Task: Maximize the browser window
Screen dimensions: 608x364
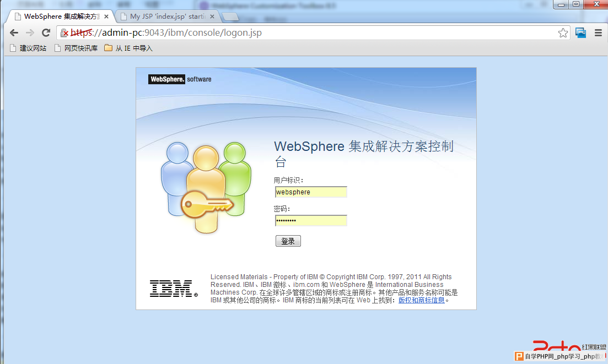Action: point(576,4)
